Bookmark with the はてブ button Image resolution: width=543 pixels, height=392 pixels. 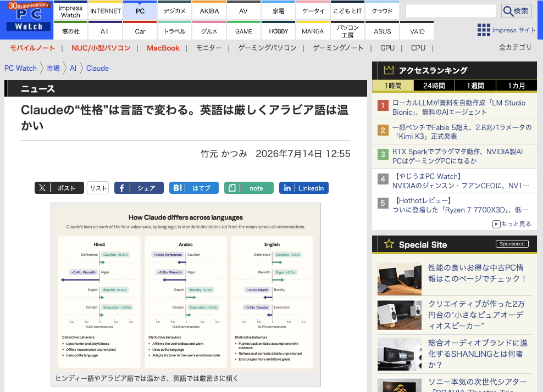coord(194,188)
